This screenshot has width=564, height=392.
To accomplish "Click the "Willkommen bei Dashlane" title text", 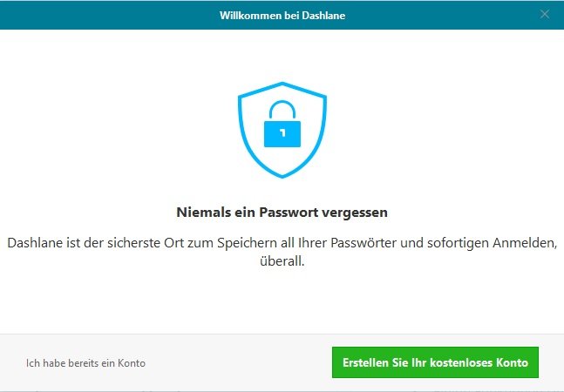I will [x=281, y=14].
